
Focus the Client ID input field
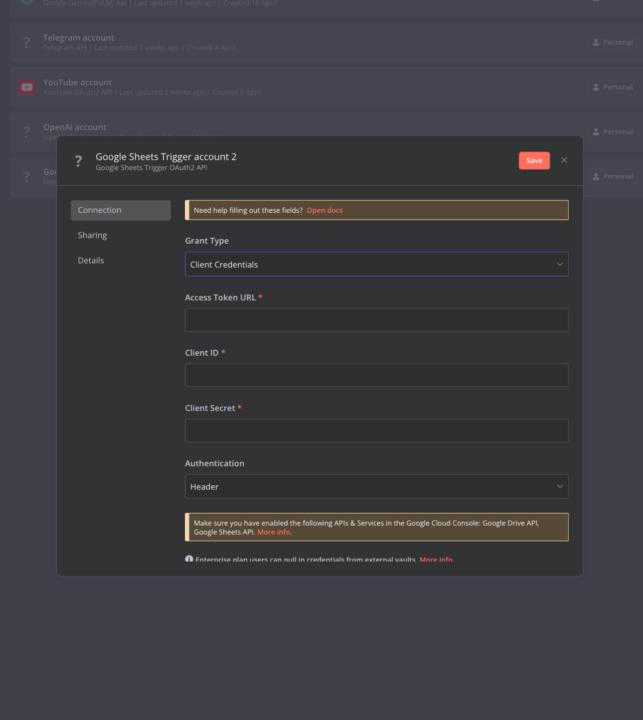(x=377, y=375)
